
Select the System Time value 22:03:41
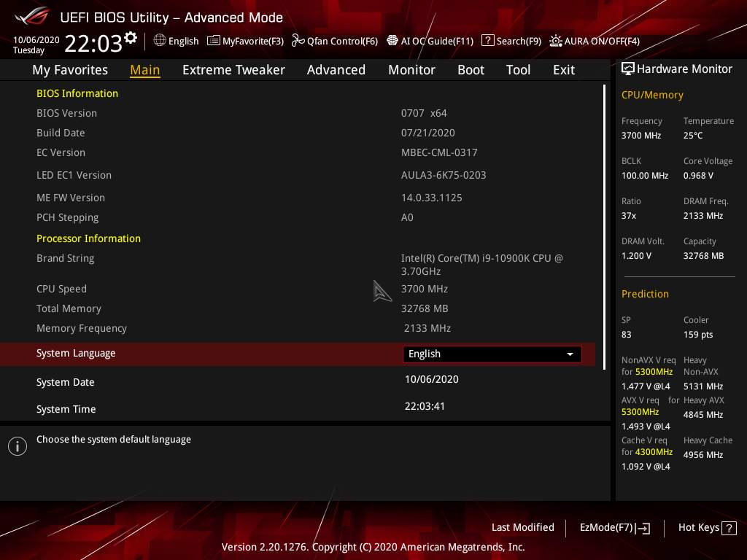425,406
